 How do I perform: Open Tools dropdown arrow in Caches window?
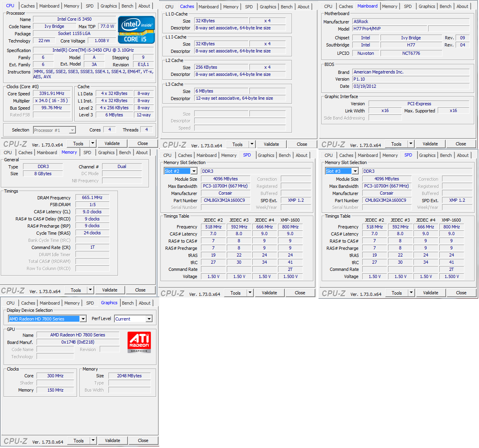click(x=252, y=144)
